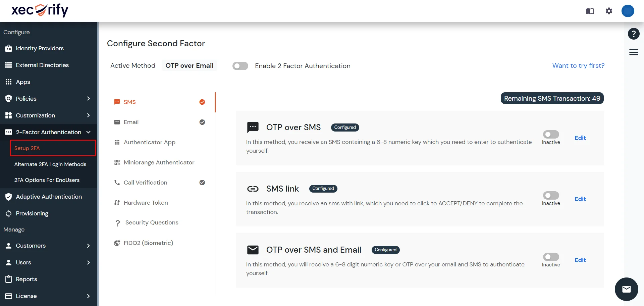Click the Want to try first link

(x=578, y=66)
